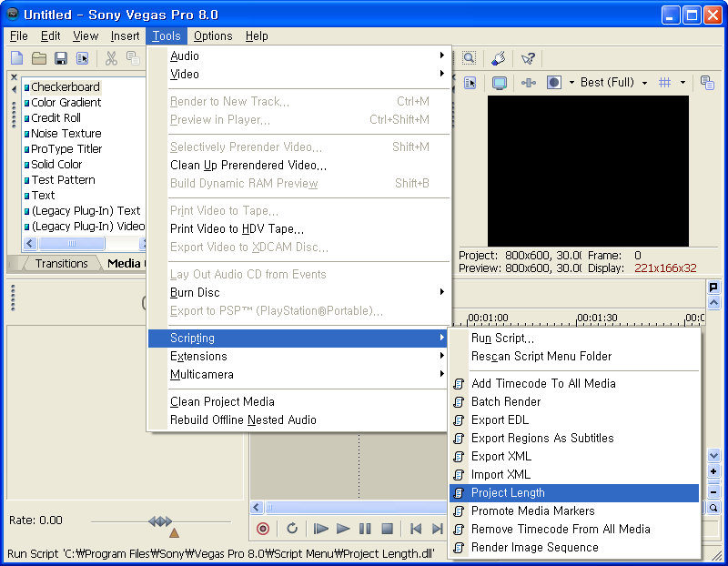Play from start button
Screen dimensions: 728x566
click(321, 529)
